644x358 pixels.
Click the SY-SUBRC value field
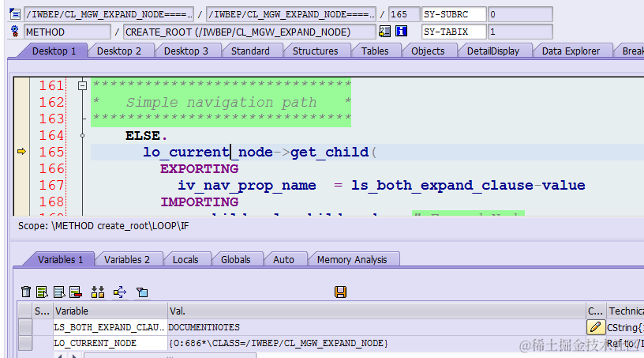(519, 14)
